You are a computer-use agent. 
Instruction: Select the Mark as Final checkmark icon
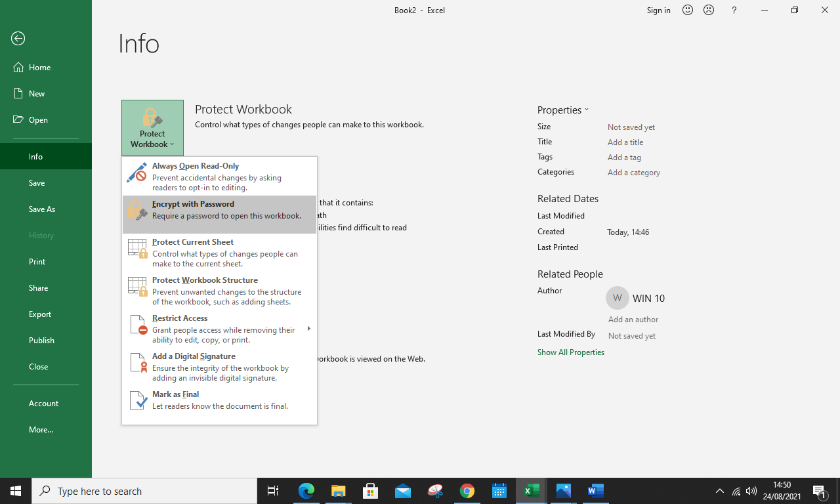point(137,400)
